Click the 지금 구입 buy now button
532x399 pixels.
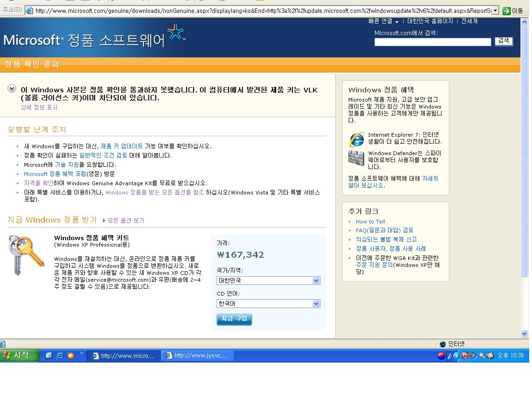[x=234, y=319]
